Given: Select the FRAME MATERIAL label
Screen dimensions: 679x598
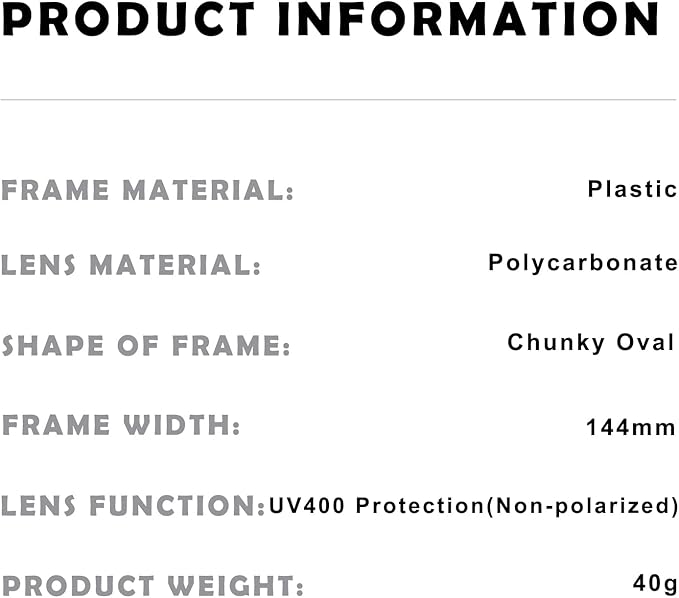Looking at the screenshot, I should (148, 190).
